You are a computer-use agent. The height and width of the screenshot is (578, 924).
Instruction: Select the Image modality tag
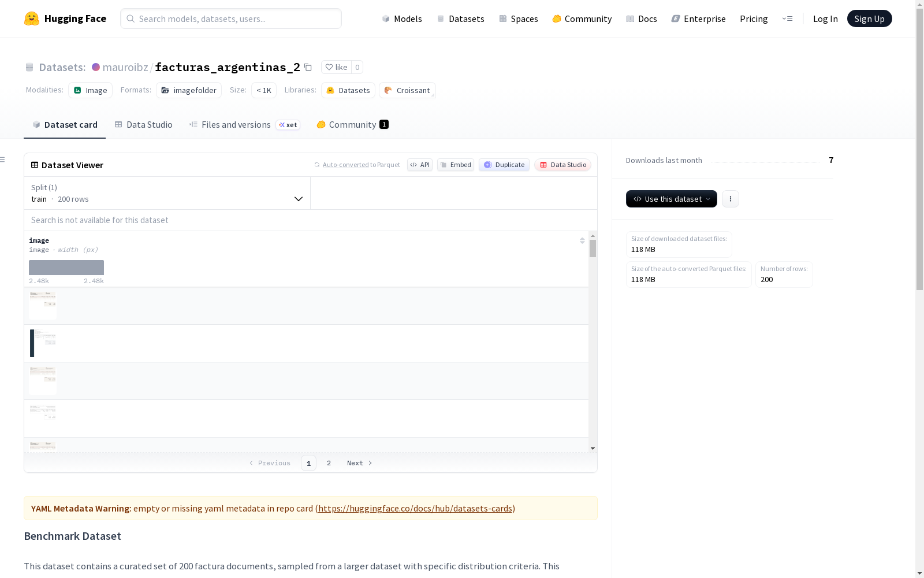[x=90, y=90]
